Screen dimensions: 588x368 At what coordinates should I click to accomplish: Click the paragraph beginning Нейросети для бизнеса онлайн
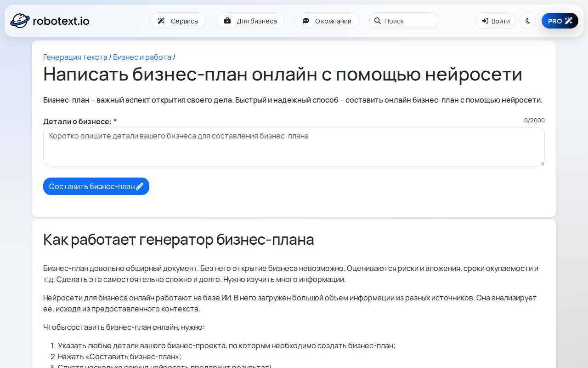290,303
